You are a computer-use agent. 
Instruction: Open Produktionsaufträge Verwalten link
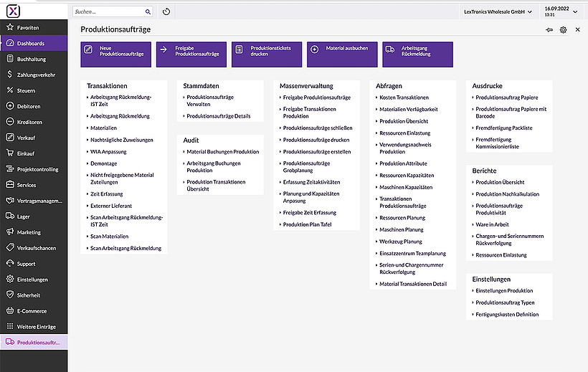click(210, 100)
